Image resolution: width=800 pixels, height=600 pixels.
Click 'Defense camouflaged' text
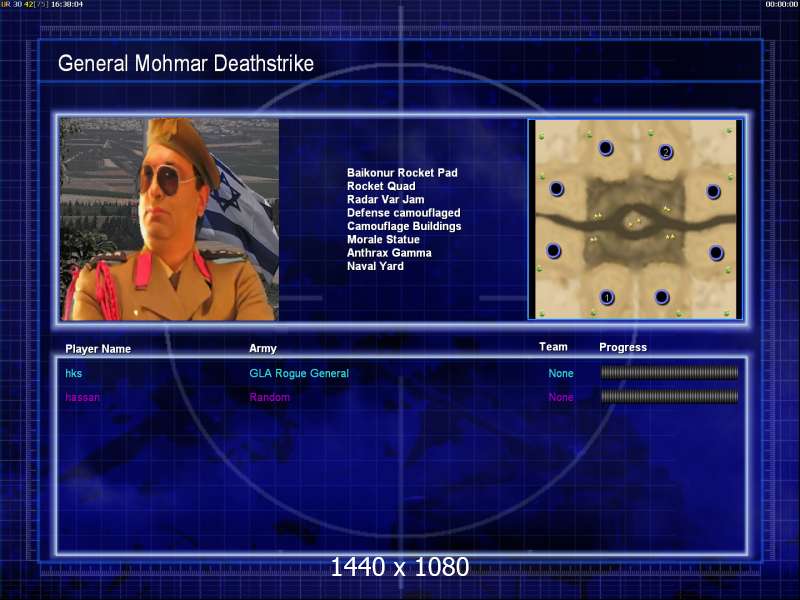click(x=404, y=213)
